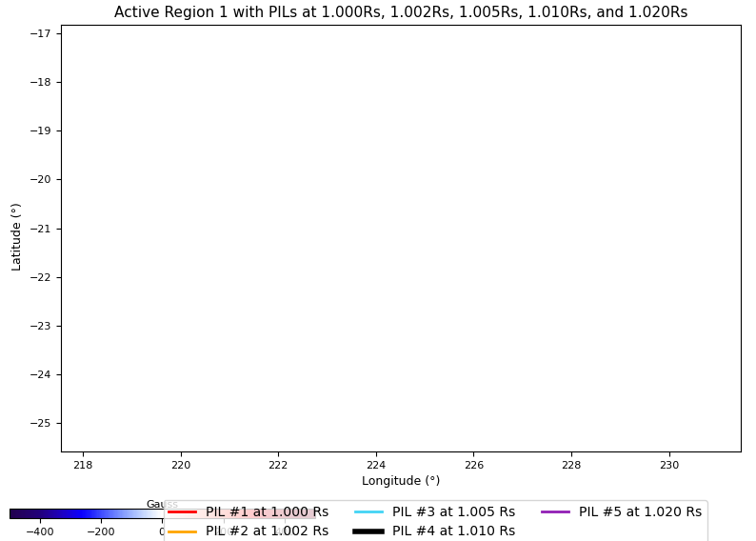Screen dimensions: 756x541
Task: Click the 218 tick label on the longitude axis
Action: (x=83, y=465)
